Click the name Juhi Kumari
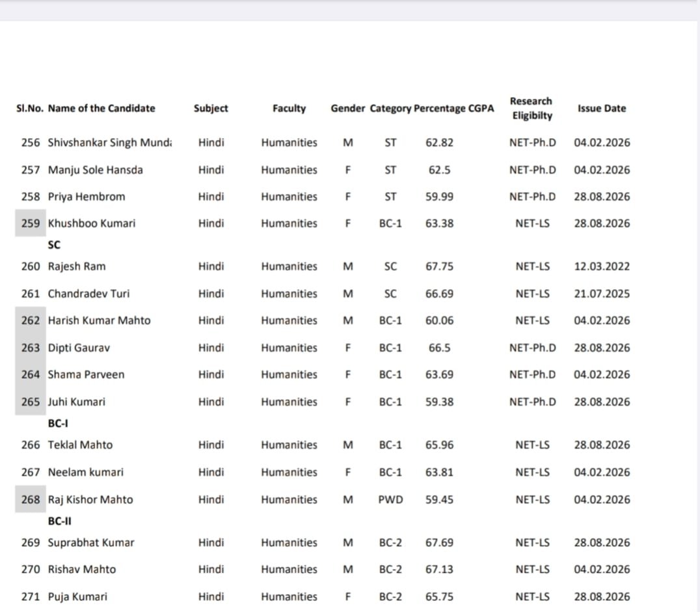 pos(77,402)
